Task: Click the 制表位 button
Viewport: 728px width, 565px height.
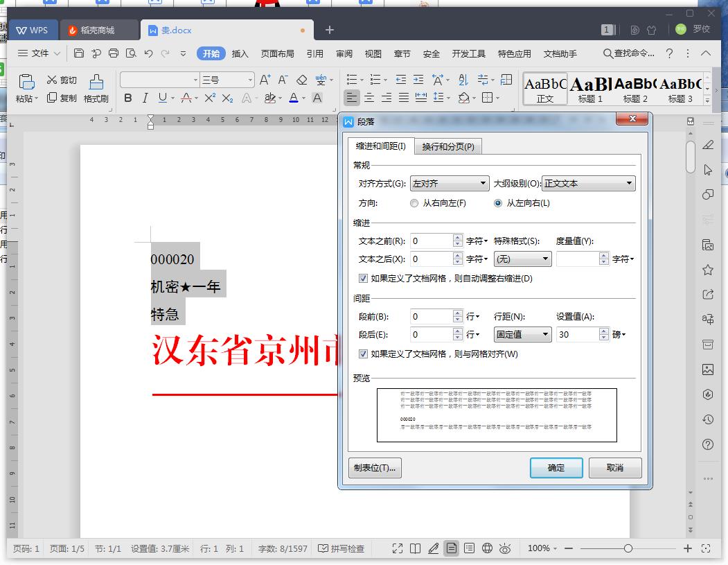Action: (x=375, y=467)
